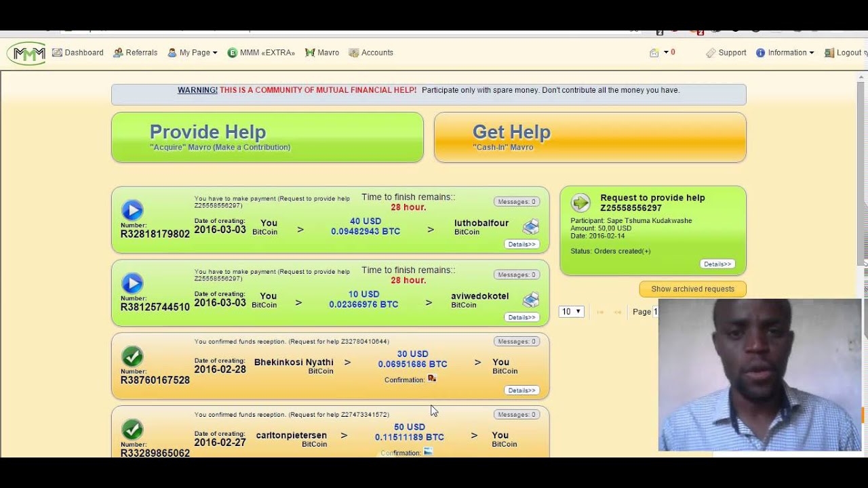Click the Support pencil icon
Screen dimensions: 868x488
point(711,53)
